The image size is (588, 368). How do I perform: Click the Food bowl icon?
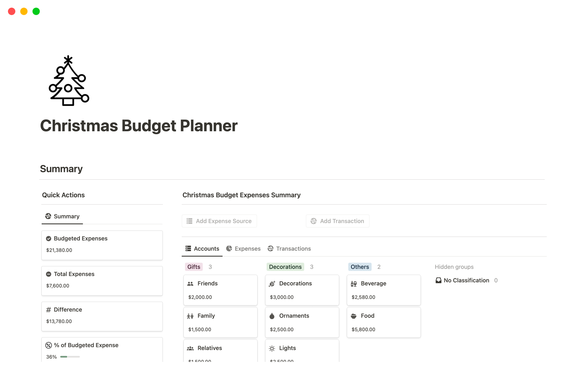[354, 316]
